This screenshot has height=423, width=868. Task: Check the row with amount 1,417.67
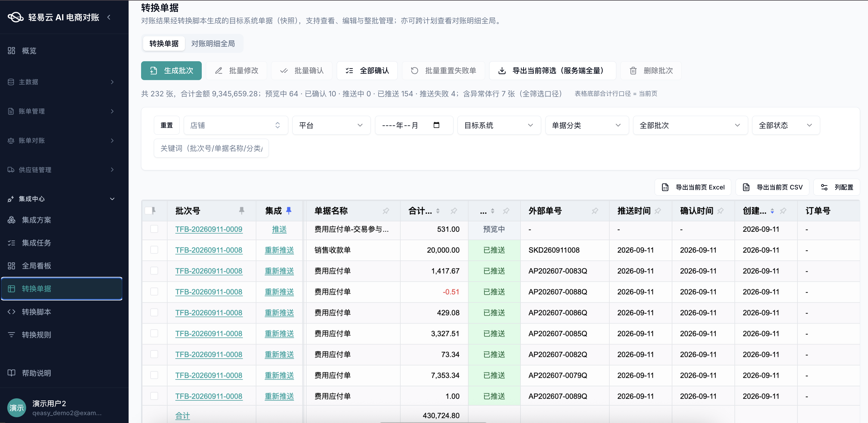tap(154, 271)
